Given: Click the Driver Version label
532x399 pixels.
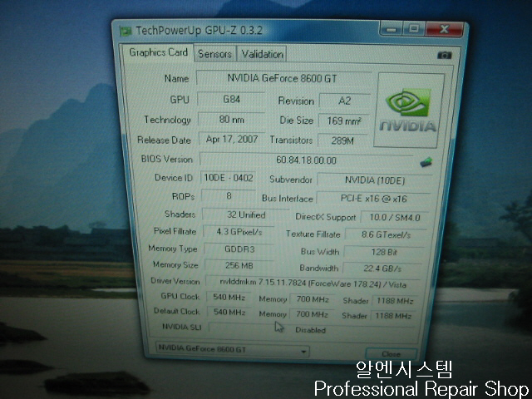Looking at the screenshot, I should coord(175,281).
